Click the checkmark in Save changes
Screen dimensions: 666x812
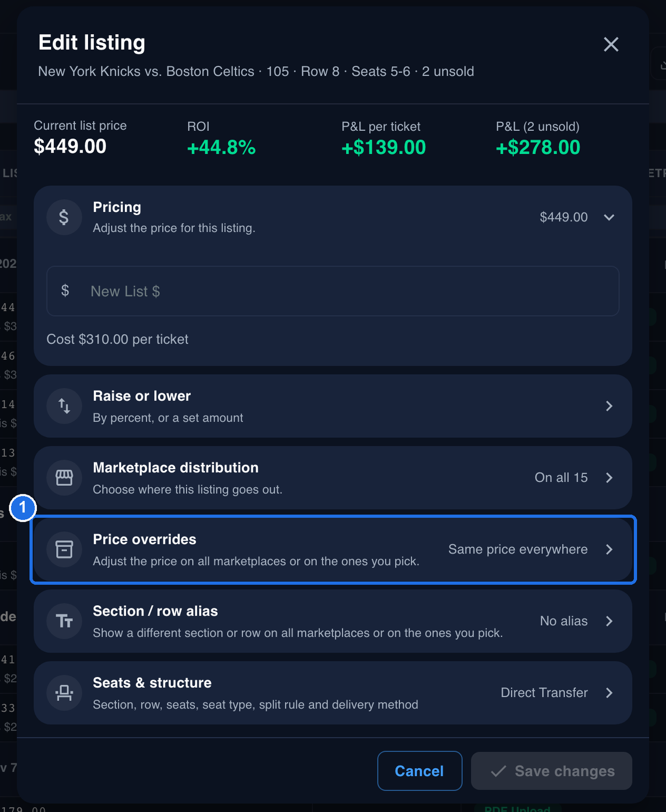coord(498,771)
